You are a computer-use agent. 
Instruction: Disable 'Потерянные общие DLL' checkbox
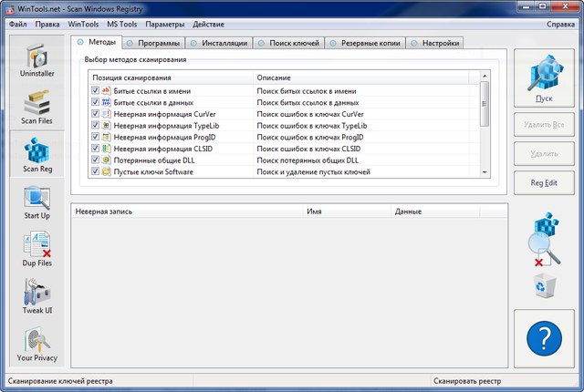(x=95, y=160)
